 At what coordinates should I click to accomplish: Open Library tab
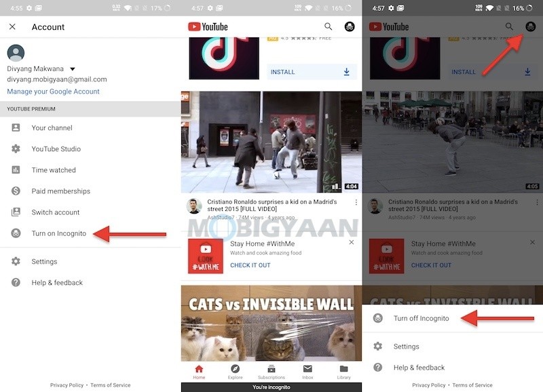344,372
